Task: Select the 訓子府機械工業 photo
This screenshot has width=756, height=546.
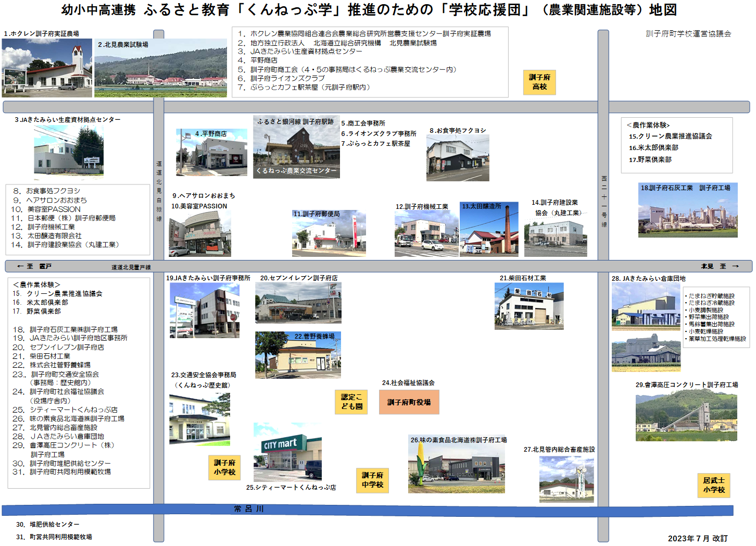Action: click(x=426, y=234)
